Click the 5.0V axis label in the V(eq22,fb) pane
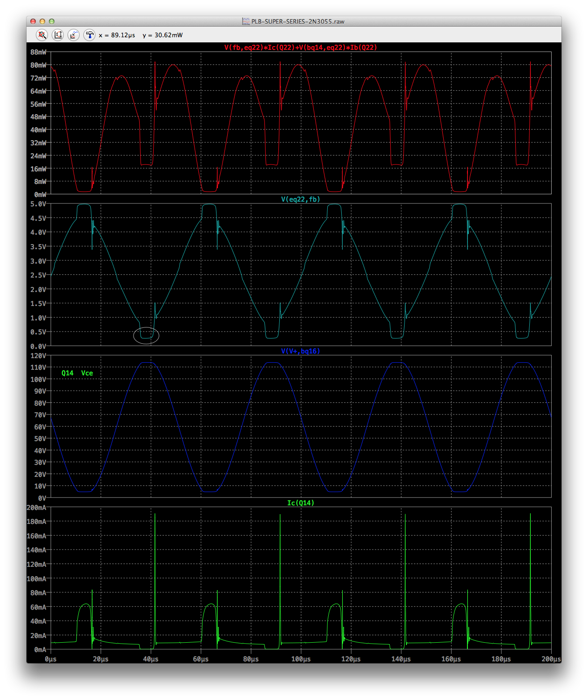 39,204
